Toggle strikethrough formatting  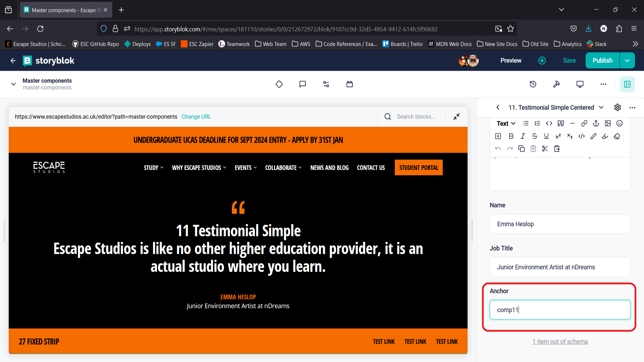click(535, 136)
